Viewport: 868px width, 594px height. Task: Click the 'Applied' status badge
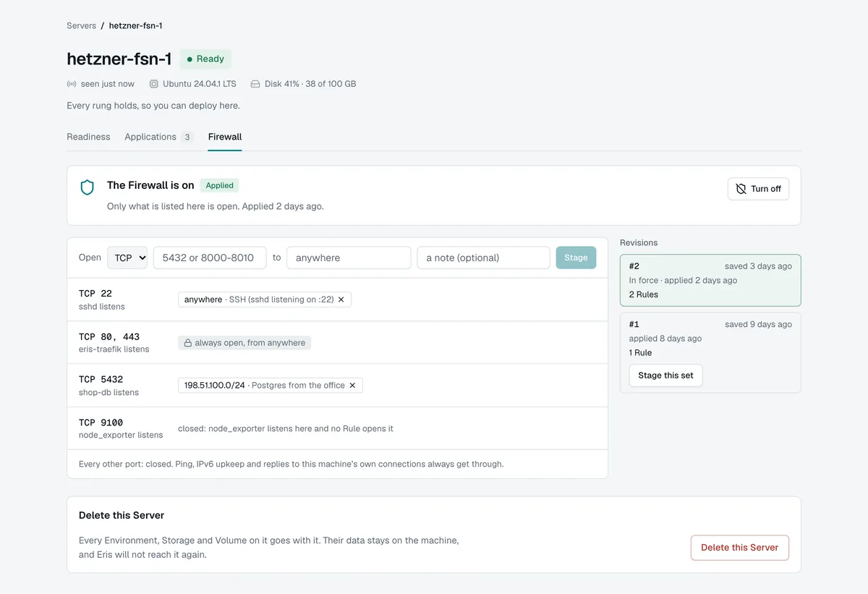pyautogui.click(x=219, y=185)
